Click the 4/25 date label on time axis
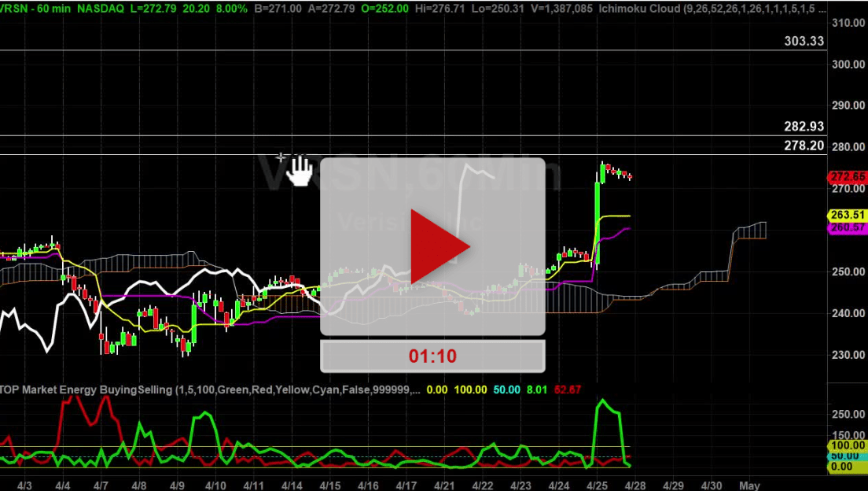 coord(598,485)
